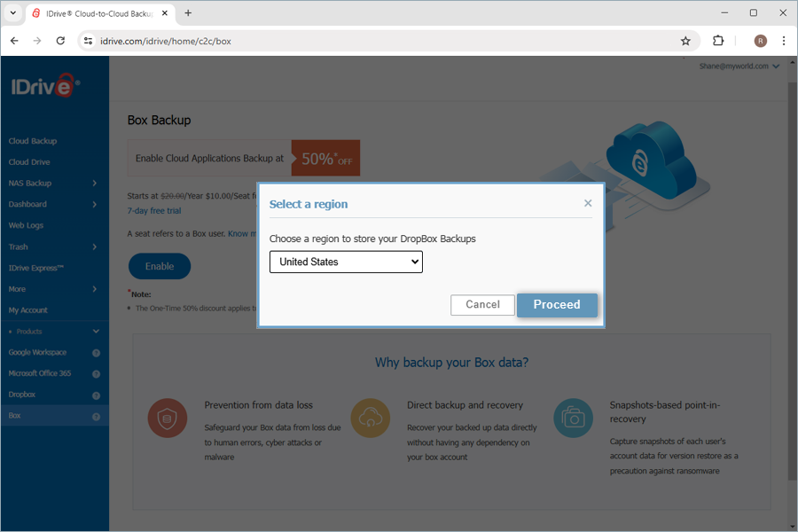
Task: Click the Prevention from data loss shield icon
Action: pyautogui.click(x=168, y=418)
